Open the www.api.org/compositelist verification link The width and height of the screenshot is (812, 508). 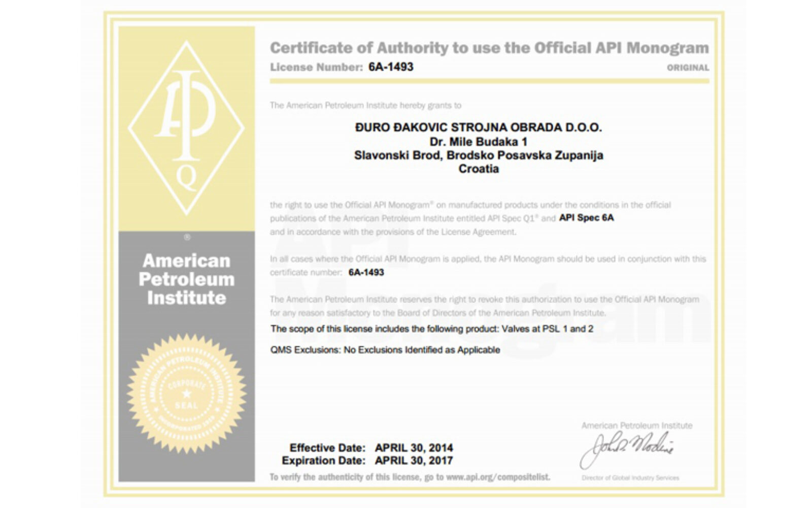coord(497,477)
